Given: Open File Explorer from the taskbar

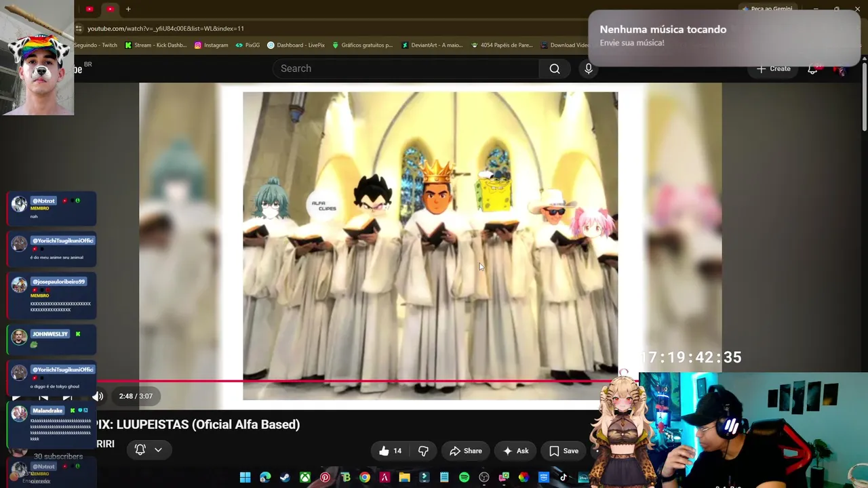Looking at the screenshot, I should click(404, 477).
